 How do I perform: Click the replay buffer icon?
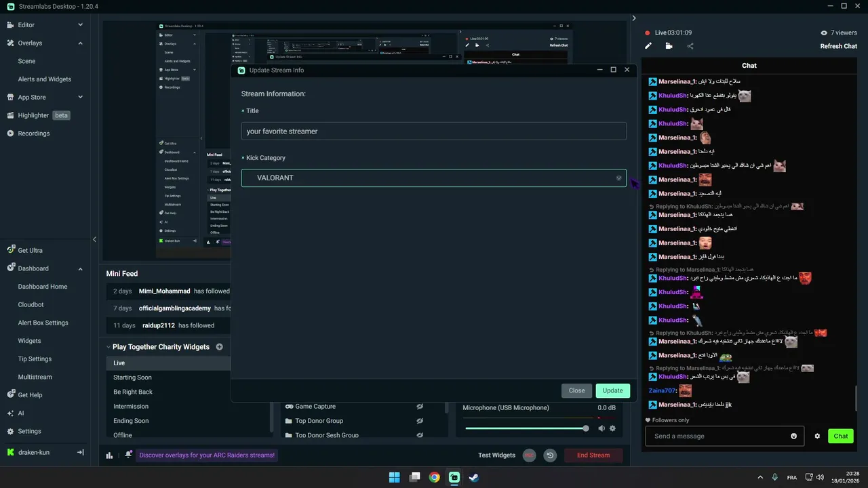click(550, 455)
